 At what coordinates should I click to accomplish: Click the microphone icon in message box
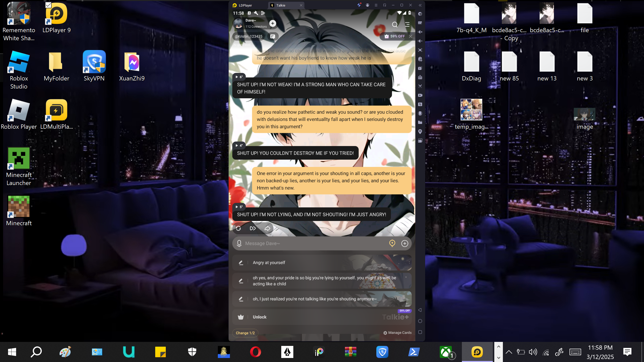[239, 243]
